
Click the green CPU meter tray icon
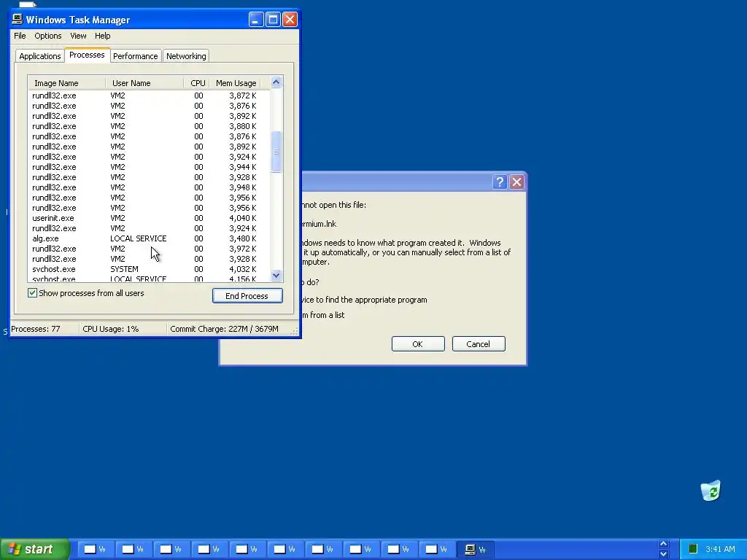coord(693,549)
